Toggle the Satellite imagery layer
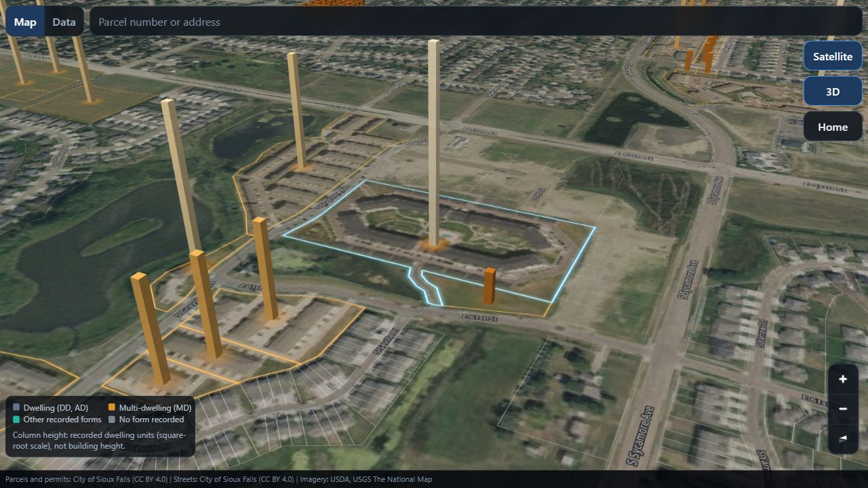 833,56
